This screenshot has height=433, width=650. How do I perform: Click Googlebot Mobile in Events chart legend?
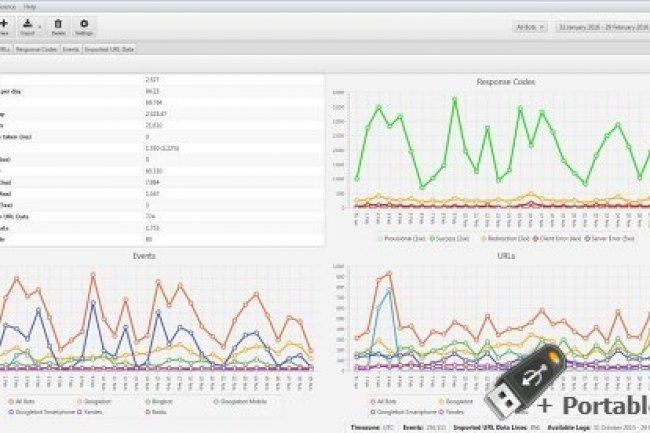pos(238,401)
